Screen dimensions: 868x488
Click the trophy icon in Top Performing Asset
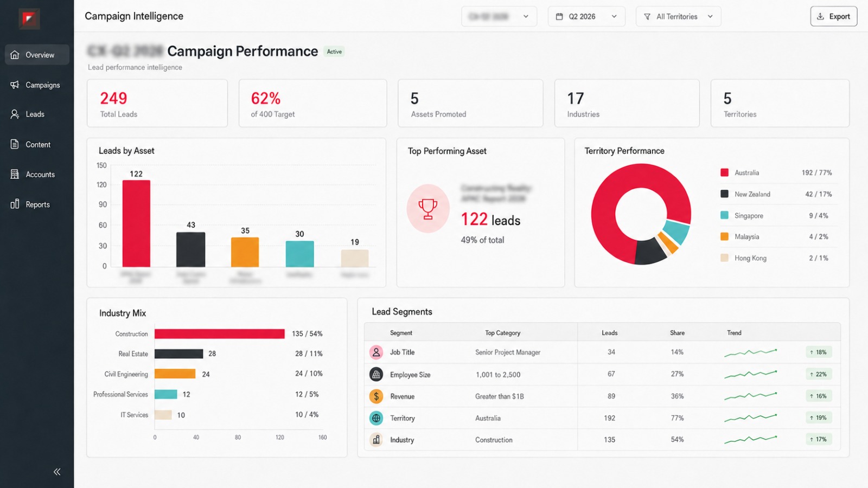tap(428, 208)
